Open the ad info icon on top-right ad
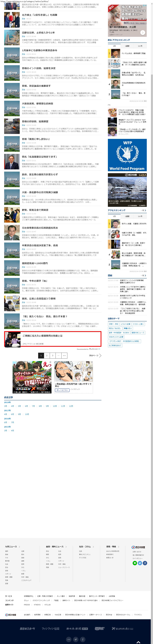Screen dimensions: 153x644 pos(144,5)
